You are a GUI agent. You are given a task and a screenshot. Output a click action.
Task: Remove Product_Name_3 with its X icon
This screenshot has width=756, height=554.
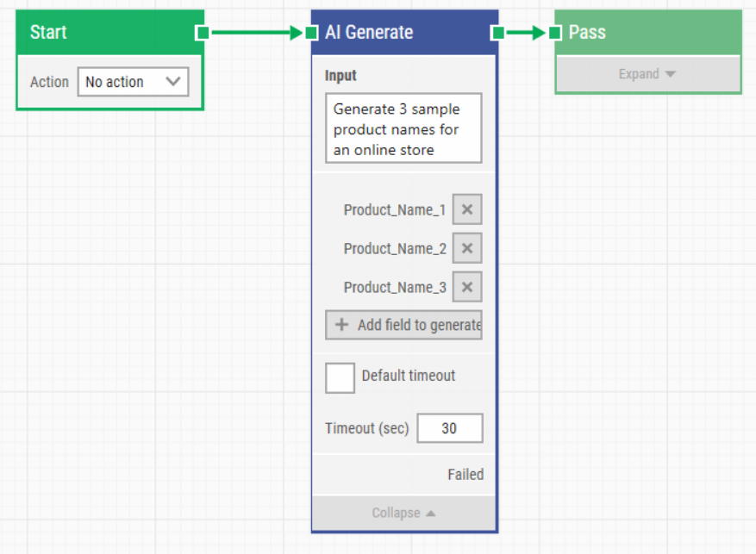tap(466, 287)
